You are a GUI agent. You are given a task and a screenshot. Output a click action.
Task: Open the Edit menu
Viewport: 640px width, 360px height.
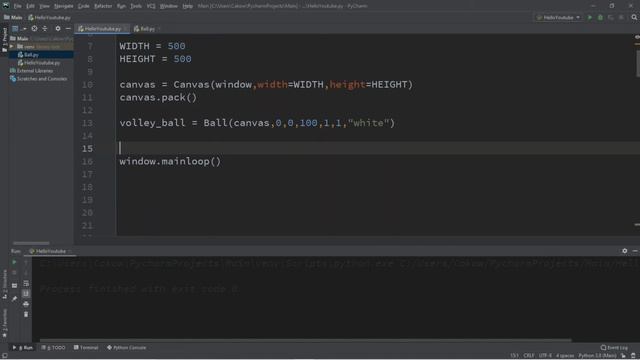pos(31,6)
